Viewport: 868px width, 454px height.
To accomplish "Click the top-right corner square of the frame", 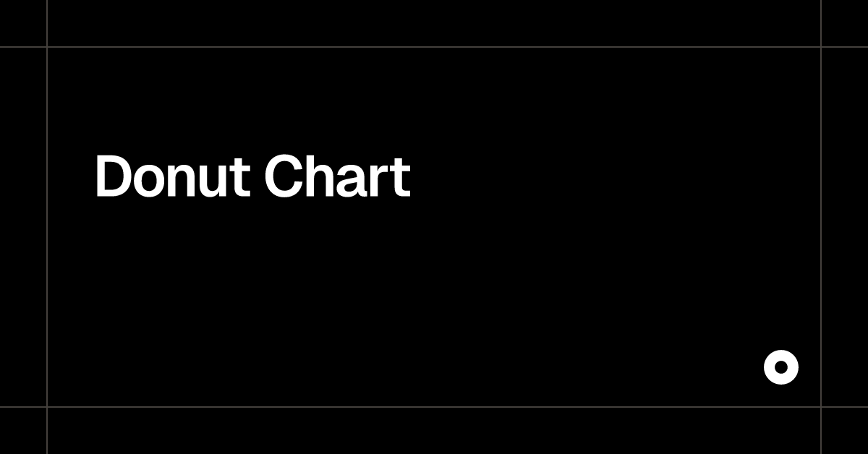I will coord(845,23).
